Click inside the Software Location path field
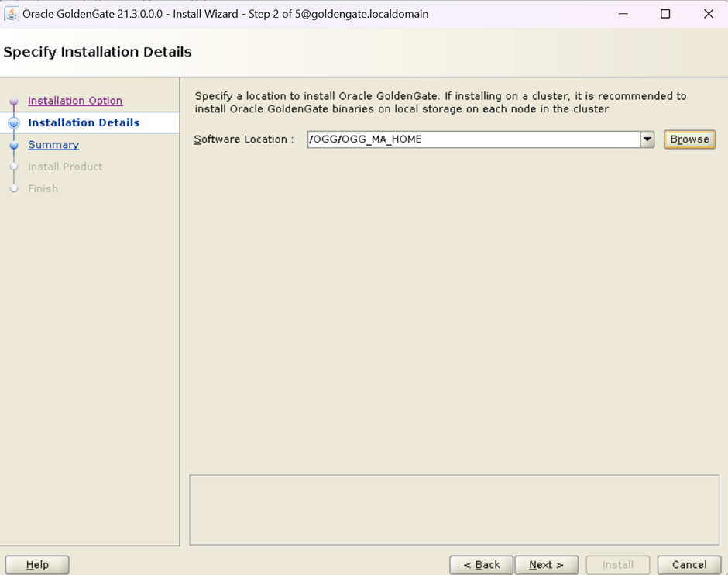728x575 pixels. 472,139
